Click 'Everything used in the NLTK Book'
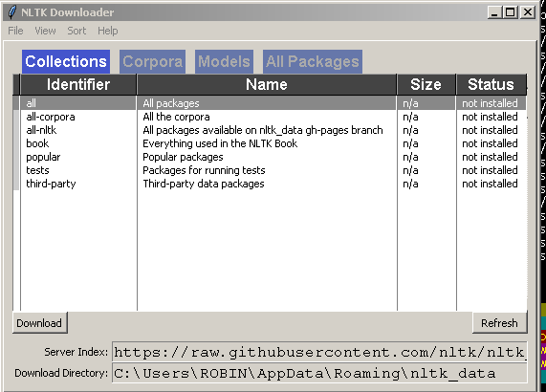 coord(220,143)
